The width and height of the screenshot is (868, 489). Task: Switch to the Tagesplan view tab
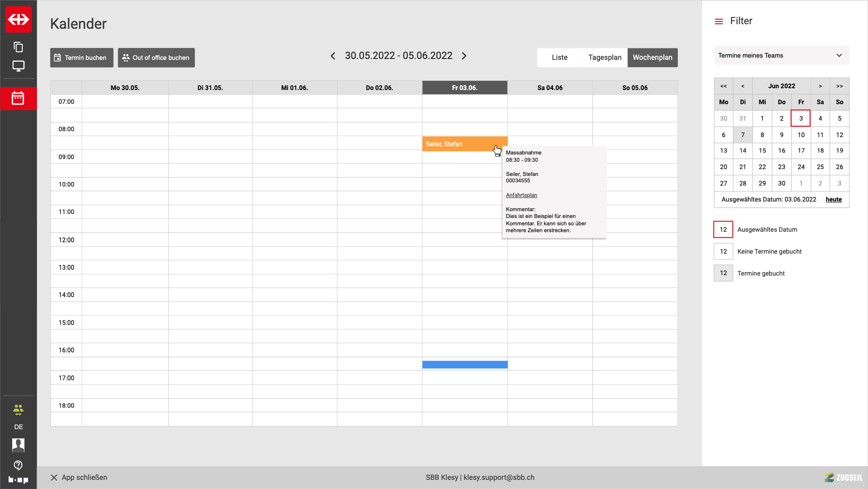605,58
